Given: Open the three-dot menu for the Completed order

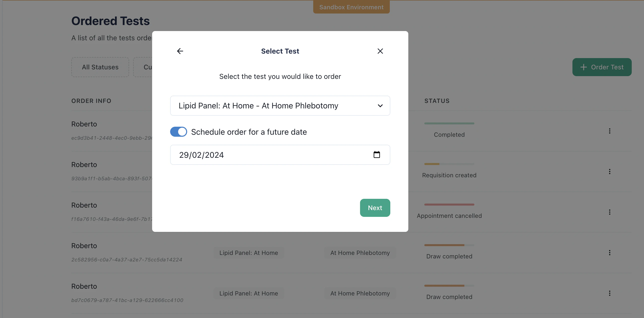Looking at the screenshot, I should tap(609, 131).
